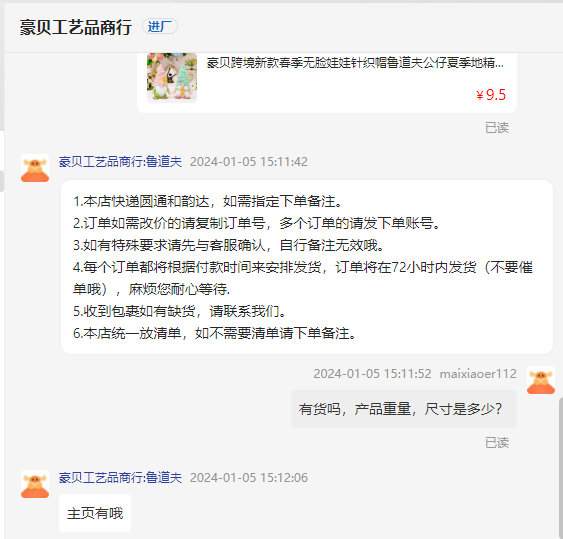Screen dimensions: 563x539
Task: Click the 有货吗，产品重量 message bubble
Action: tap(404, 409)
